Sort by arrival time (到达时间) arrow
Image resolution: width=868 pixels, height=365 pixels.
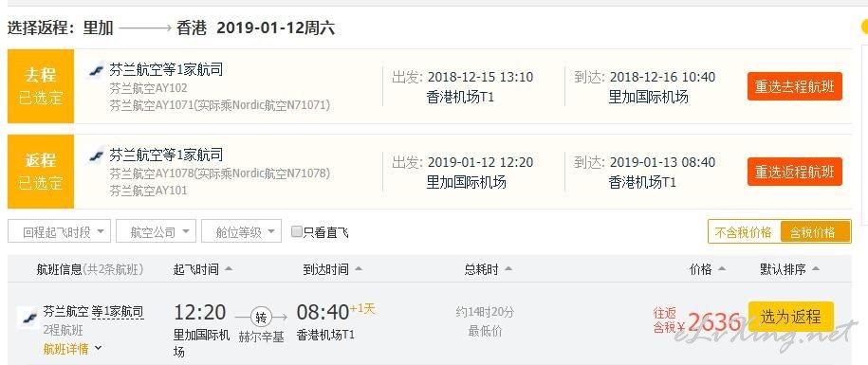359,269
